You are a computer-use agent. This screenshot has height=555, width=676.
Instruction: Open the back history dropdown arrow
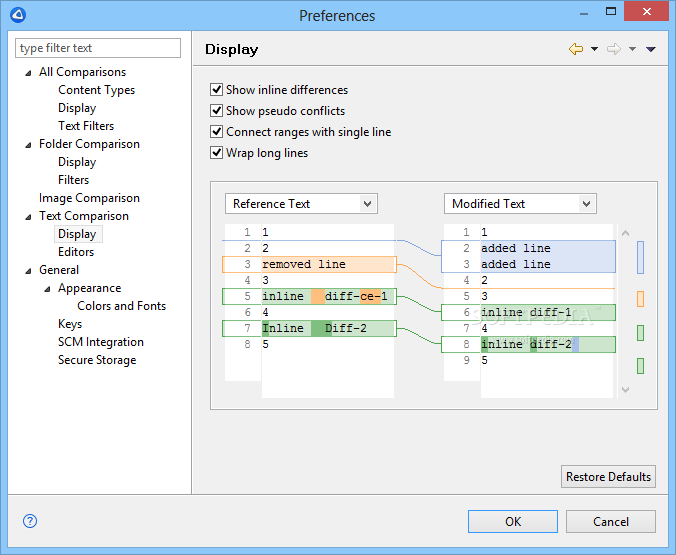(x=594, y=49)
